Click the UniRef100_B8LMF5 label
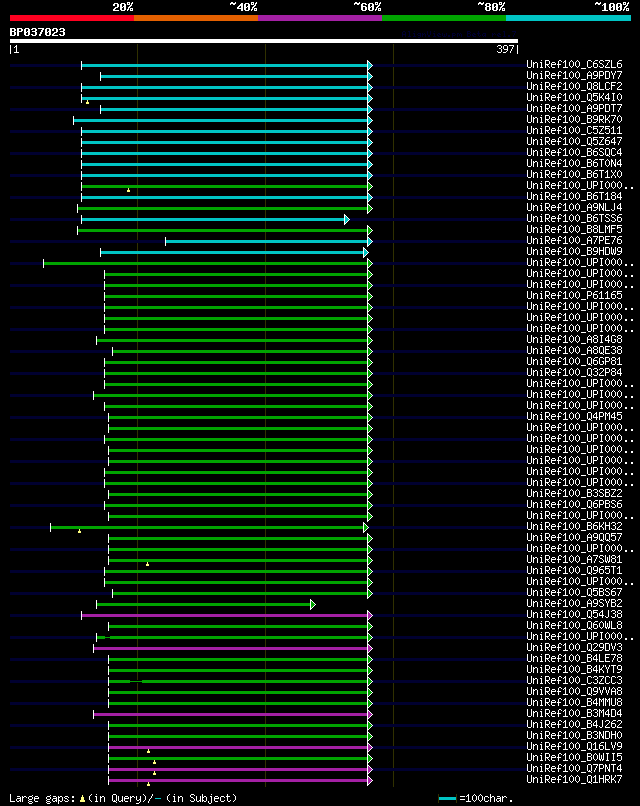The image size is (640, 806). [x=574, y=230]
